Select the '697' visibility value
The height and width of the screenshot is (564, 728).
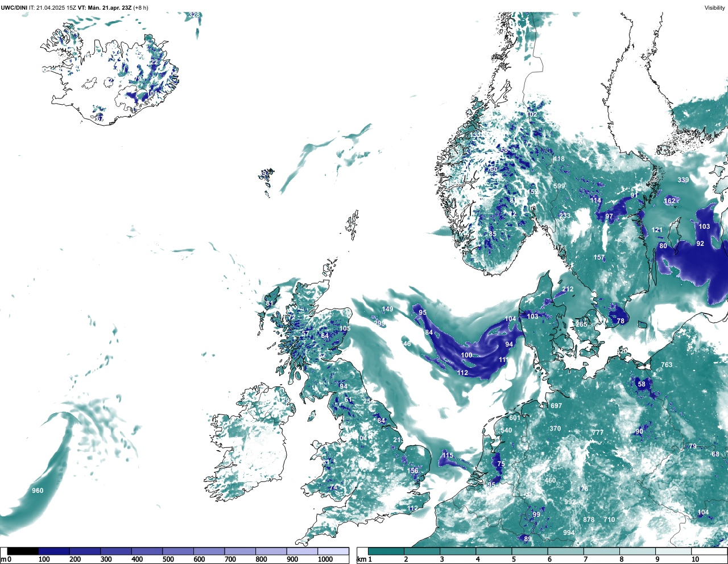[x=556, y=406]
